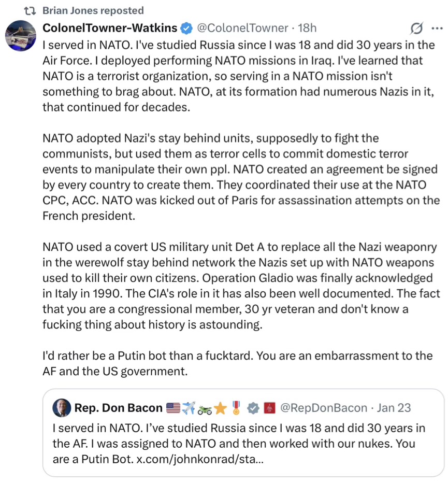
Task: Click the gray verified badge in quoted tweet
Action: click(253, 408)
